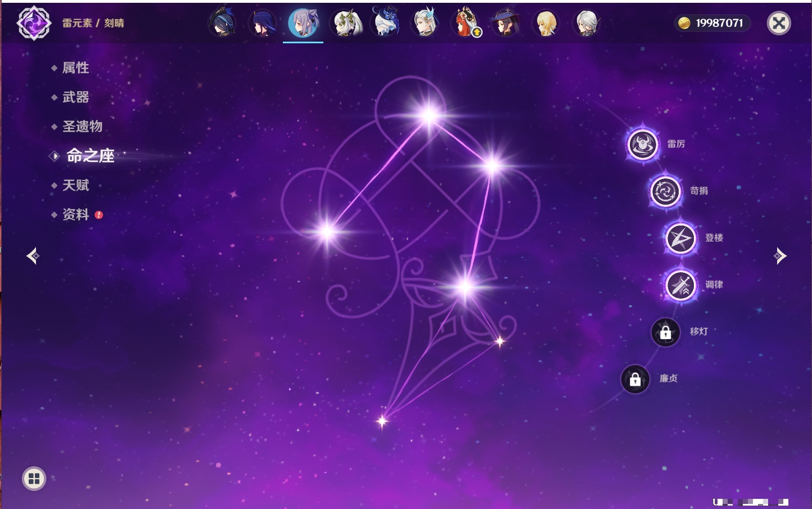Select the 命之座 constellation menu
This screenshot has height=509, width=812.
coord(90,156)
